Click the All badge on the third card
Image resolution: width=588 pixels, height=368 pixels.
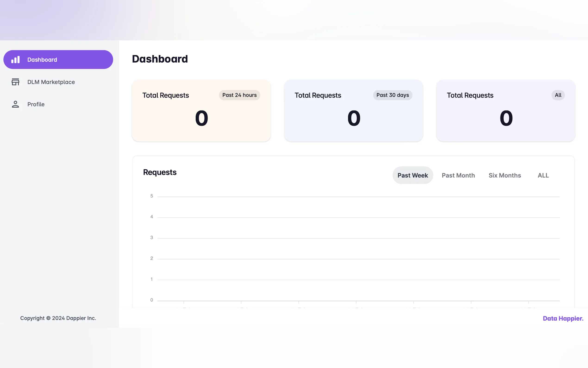point(558,95)
